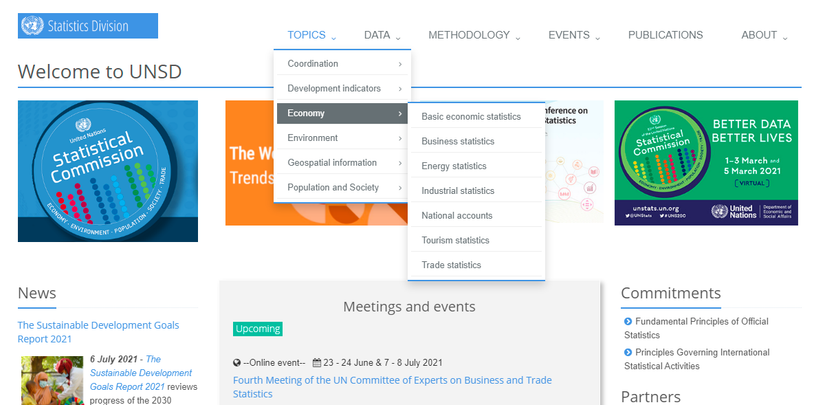
Task: Click the arrow bullet beside Fundamental Principles
Action: click(628, 321)
